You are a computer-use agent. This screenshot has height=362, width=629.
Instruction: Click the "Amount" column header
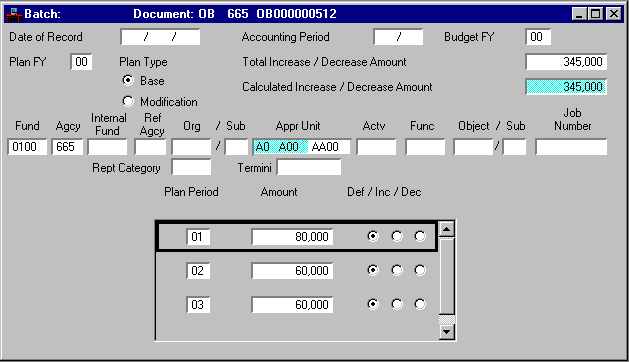point(279,192)
